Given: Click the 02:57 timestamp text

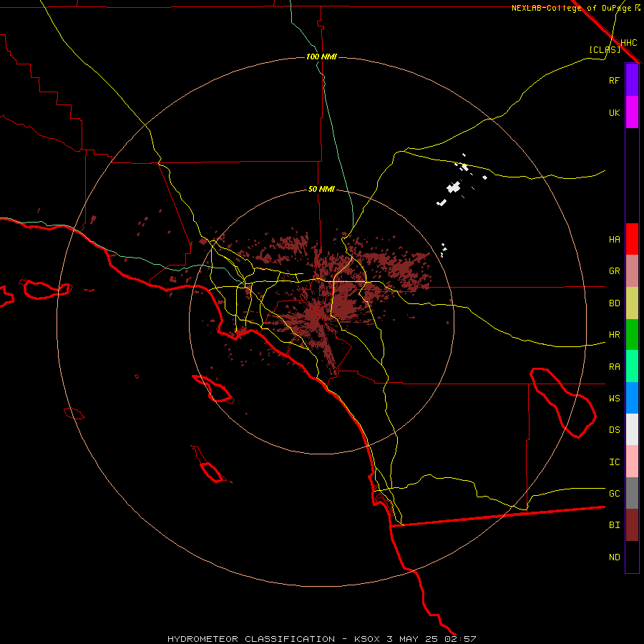Looking at the screenshot, I should tap(460, 639).
